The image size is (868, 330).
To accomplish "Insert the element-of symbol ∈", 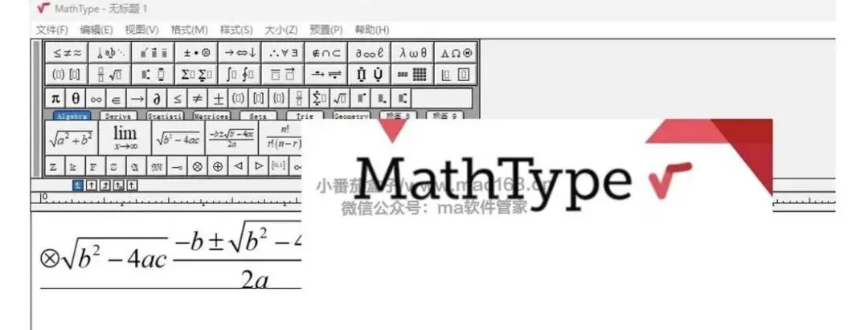I will pyautogui.click(x=117, y=99).
